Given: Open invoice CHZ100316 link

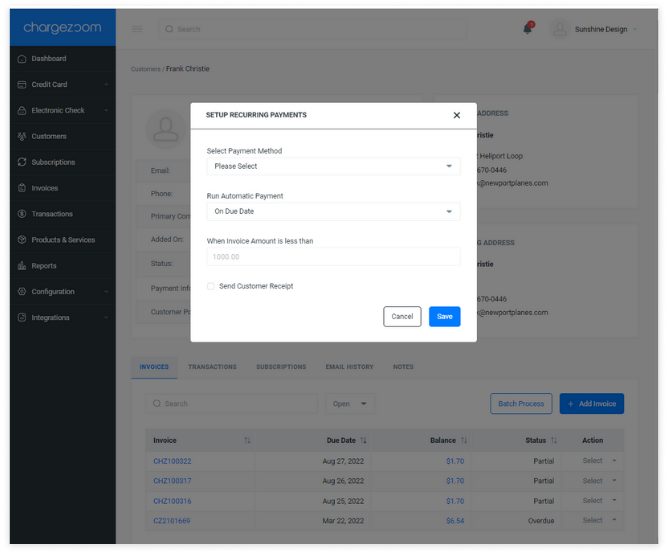Looking at the screenshot, I should [173, 501].
